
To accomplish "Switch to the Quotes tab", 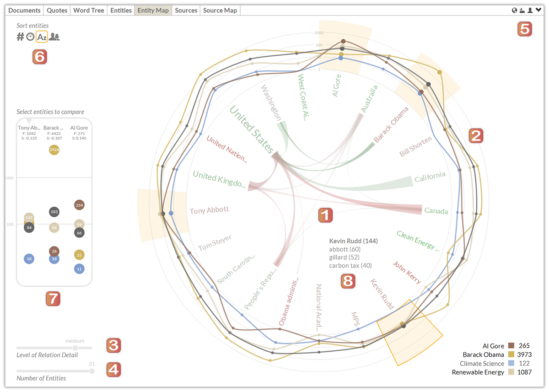I will pos(57,10).
